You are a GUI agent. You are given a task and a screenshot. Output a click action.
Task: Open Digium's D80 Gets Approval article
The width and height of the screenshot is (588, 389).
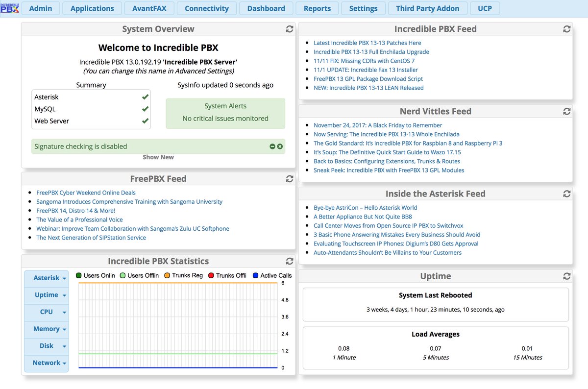(x=396, y=243)
